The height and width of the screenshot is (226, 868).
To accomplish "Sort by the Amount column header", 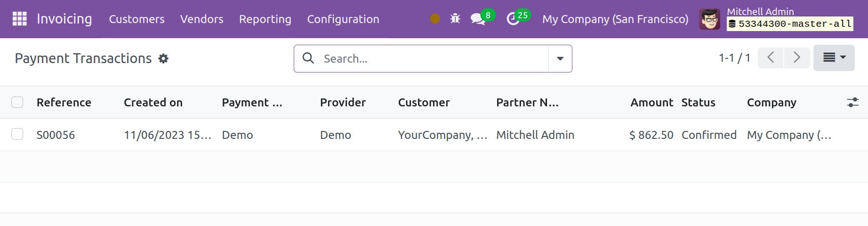I will [x=652, y=102].
